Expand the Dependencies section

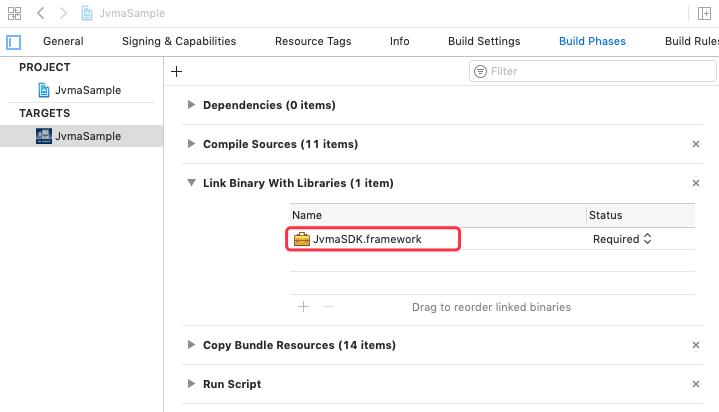[192, 105]
